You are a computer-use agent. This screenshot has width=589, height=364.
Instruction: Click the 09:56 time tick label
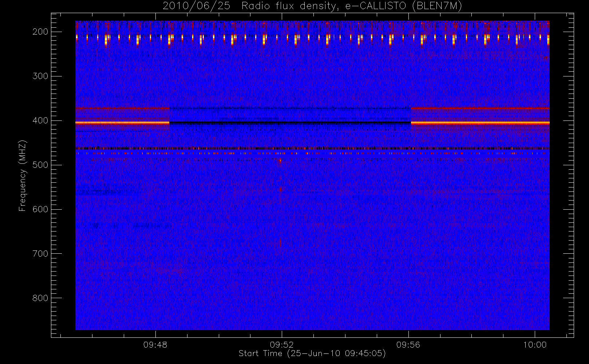tap(408, 345)
